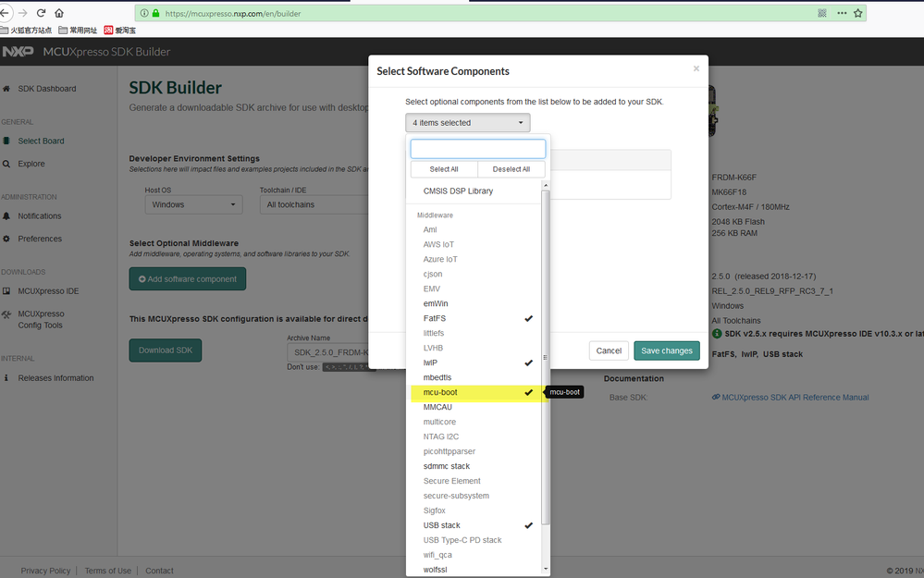Select the emWin middleware item
Viewport: 924px width, 578px height.
click(475, 303)
